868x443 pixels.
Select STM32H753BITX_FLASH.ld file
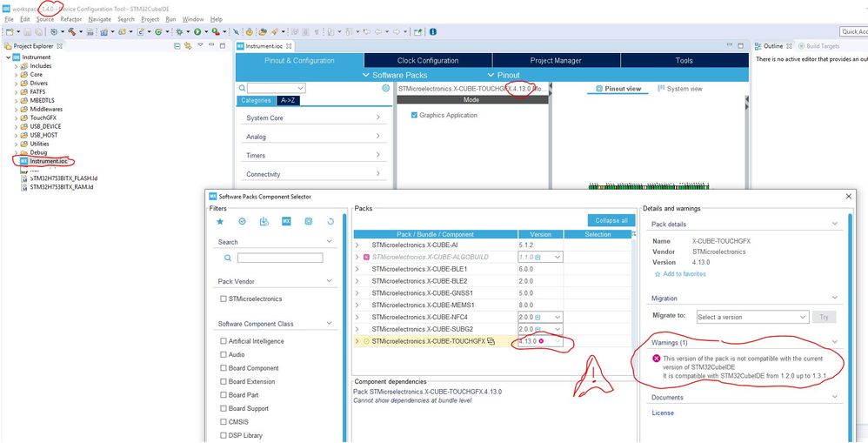point(63,178)
